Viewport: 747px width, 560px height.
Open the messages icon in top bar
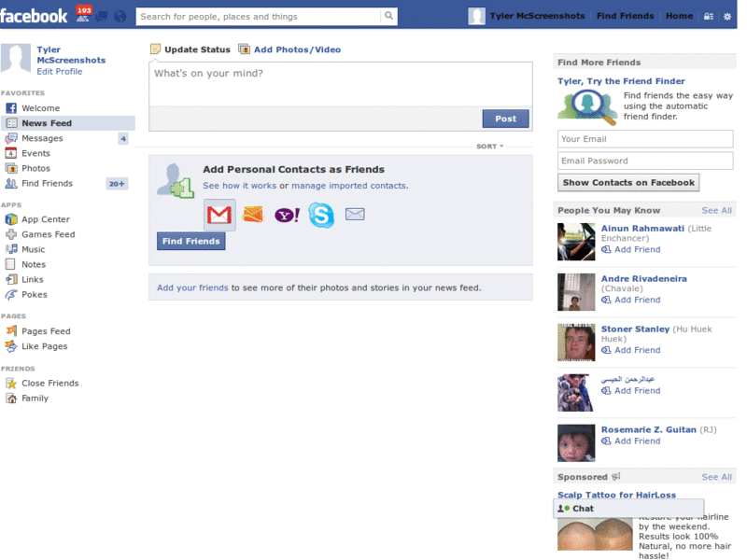coord(102,17)
